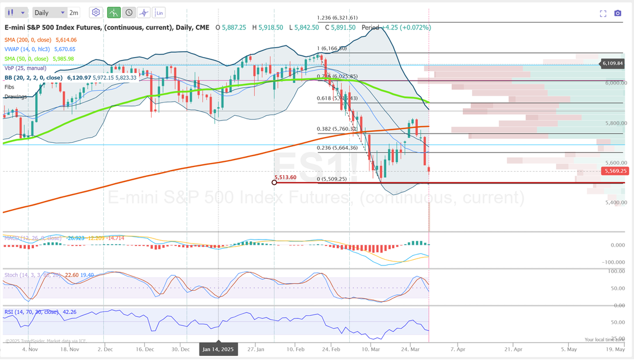Viewport: 634px width, 364px height.
Task: Click the VWAP value 5,670.65
Action: 65,49
